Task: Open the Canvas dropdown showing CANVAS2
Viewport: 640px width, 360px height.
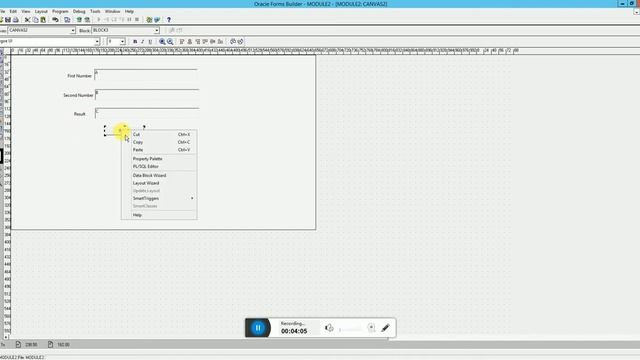Action: [73, 30]
